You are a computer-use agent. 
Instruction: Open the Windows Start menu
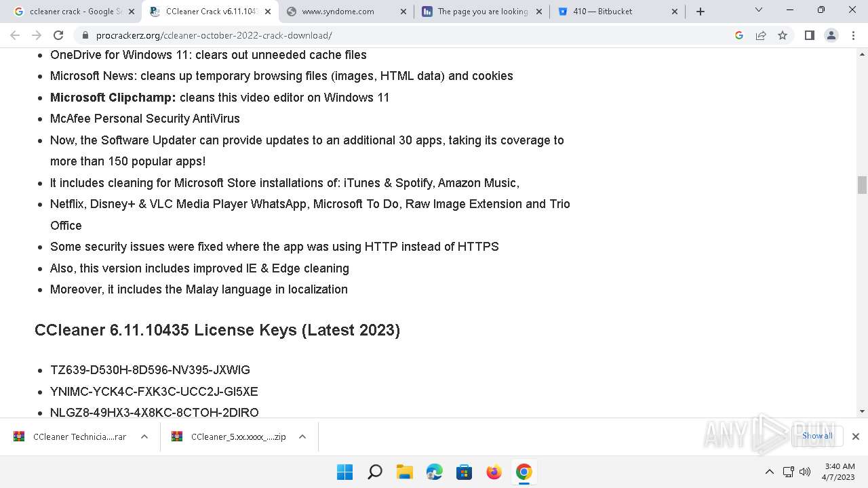click(x=344, y=472)
